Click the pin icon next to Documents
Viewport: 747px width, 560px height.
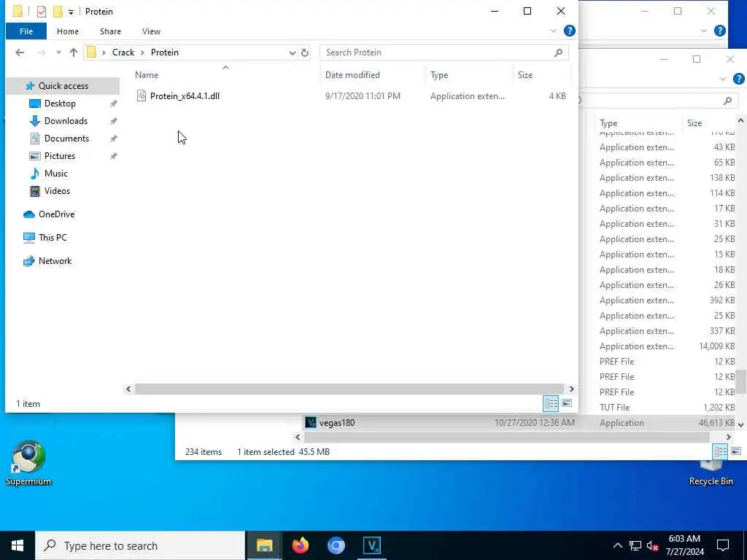pos(113,139)
